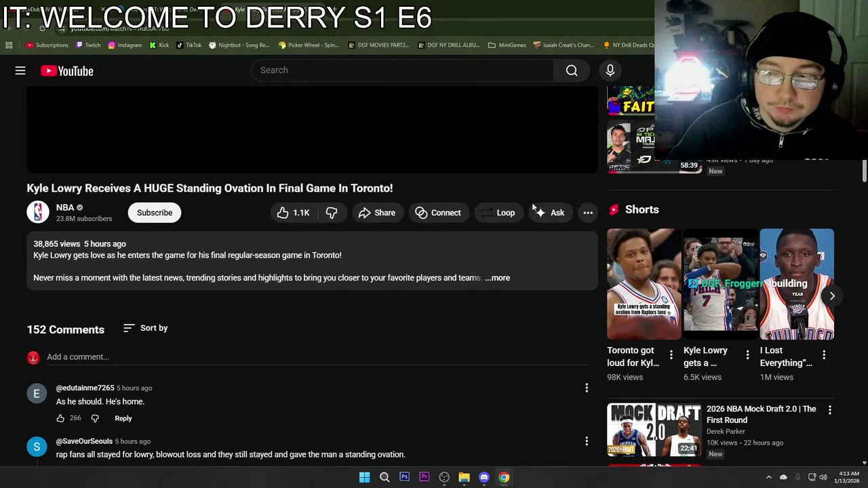Dislike the comment by @edutainme7265
Image resolution: width=868 pixels, height=488 pixels.
[95, 418]
